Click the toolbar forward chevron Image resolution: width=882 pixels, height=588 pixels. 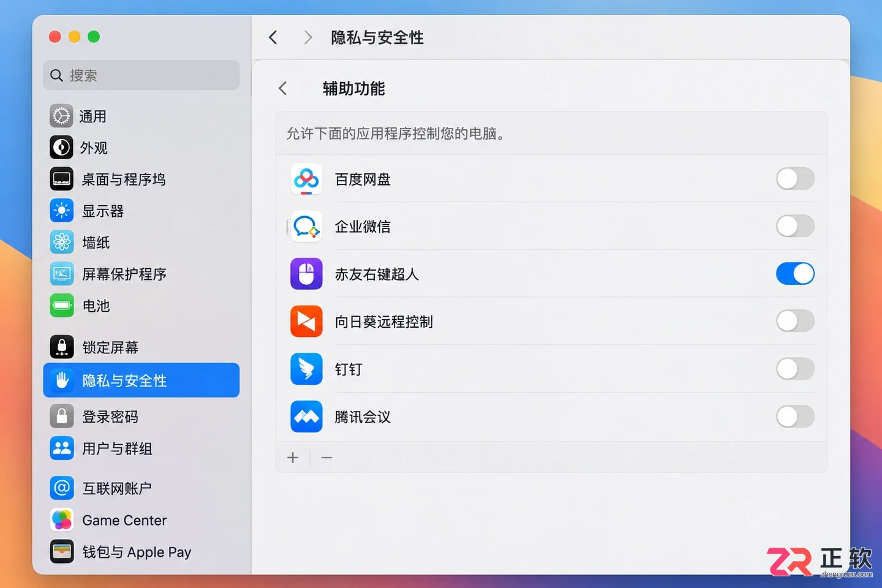click(307, 37)
